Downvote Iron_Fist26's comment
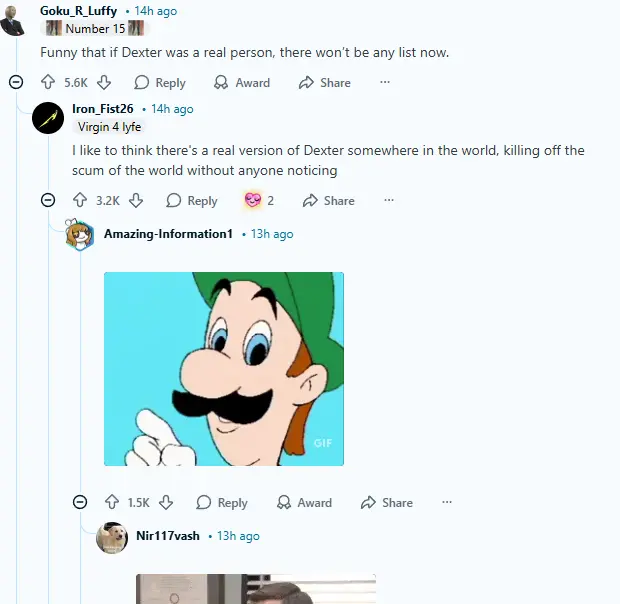620x604 pixels. (136, 201)
